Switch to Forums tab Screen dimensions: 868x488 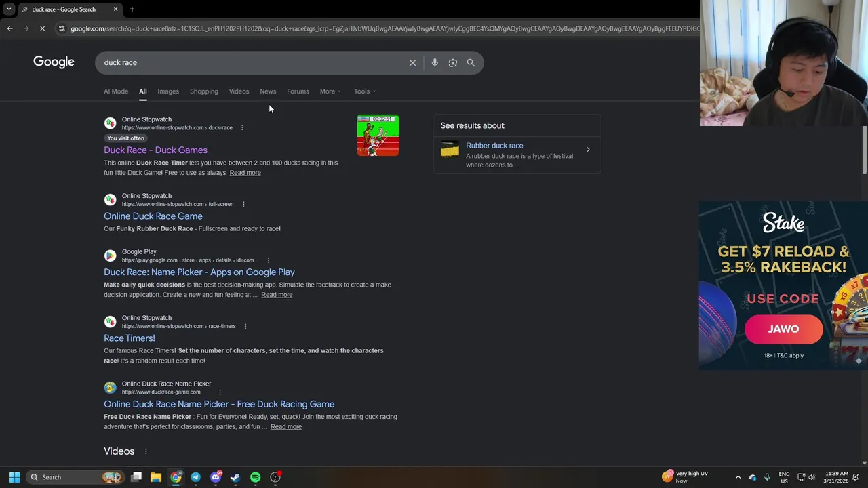click(298, 91)
